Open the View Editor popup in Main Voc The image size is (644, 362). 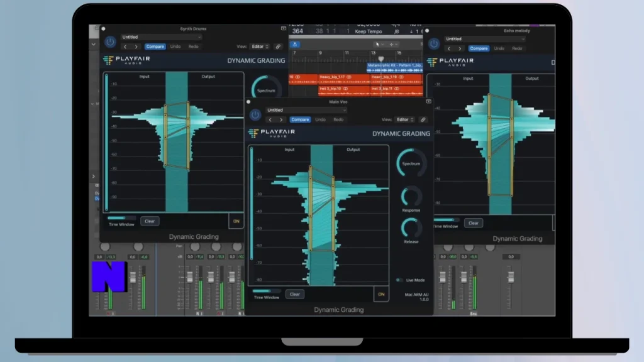(x=405, y=119)
